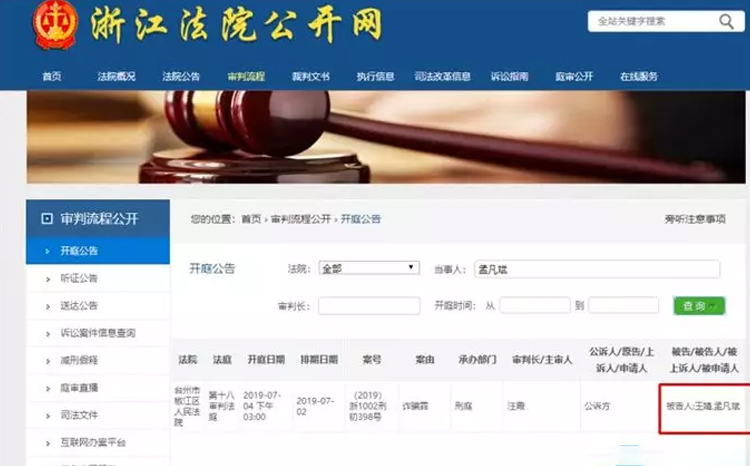Click the green 查询 button
Viewport: 750px width, 466px height.
pyautogui.click(x=699, y=306)
